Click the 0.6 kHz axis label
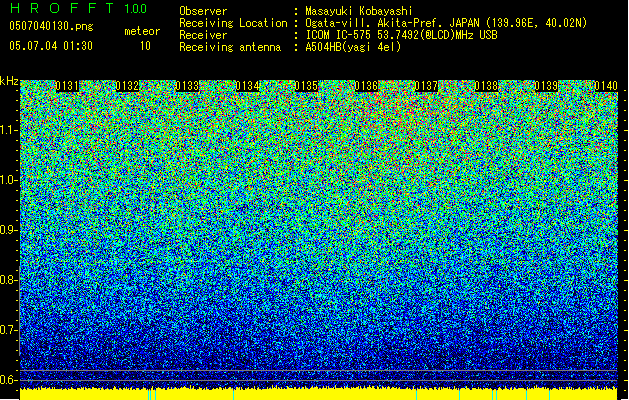The width and height of the screenshot is (629, 400). coord(9,380)
